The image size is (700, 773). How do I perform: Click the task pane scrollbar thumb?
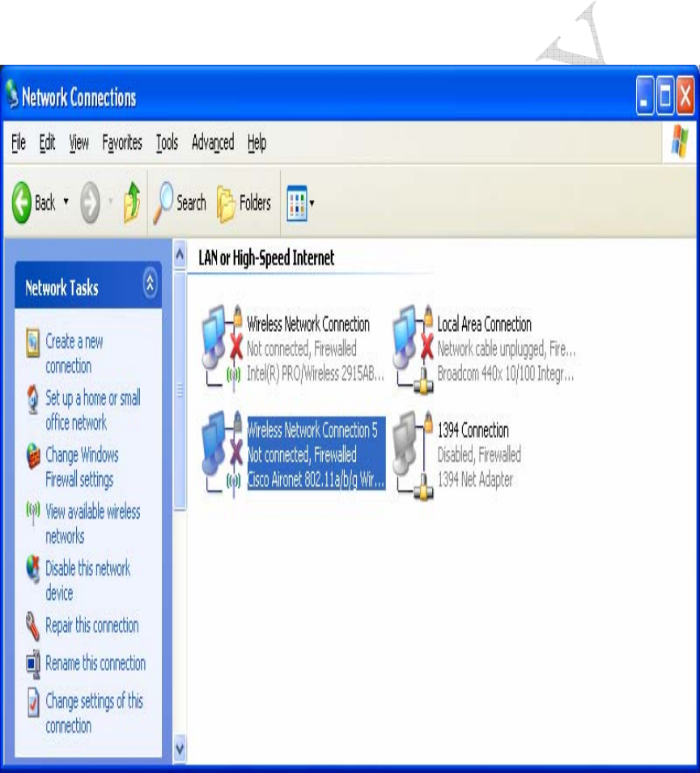pyautogui.click(x=180, y=390)
